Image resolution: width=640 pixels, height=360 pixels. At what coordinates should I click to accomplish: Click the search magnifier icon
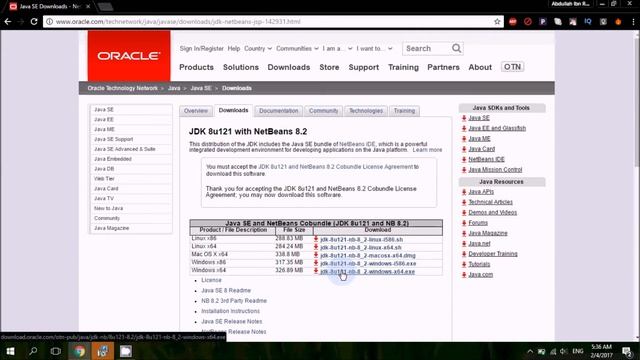(x=456, y=48)
